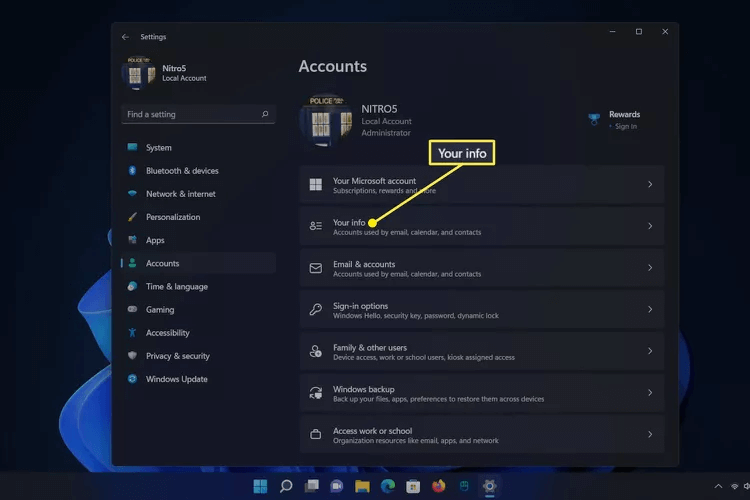Image resolution: width=750 pixels, height=500 pixels.
Task: Click the Apps sidebar icon
Action: 132,240
